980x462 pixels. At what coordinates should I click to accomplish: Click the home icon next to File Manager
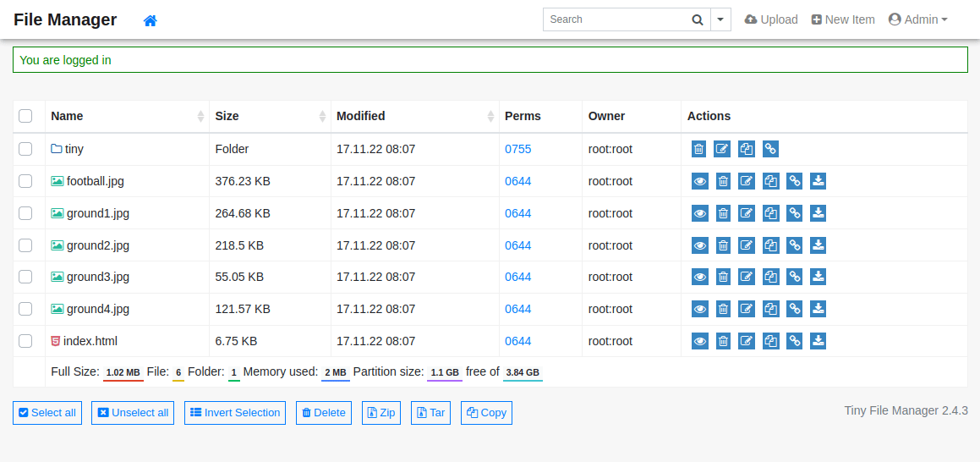coord(151,20)
